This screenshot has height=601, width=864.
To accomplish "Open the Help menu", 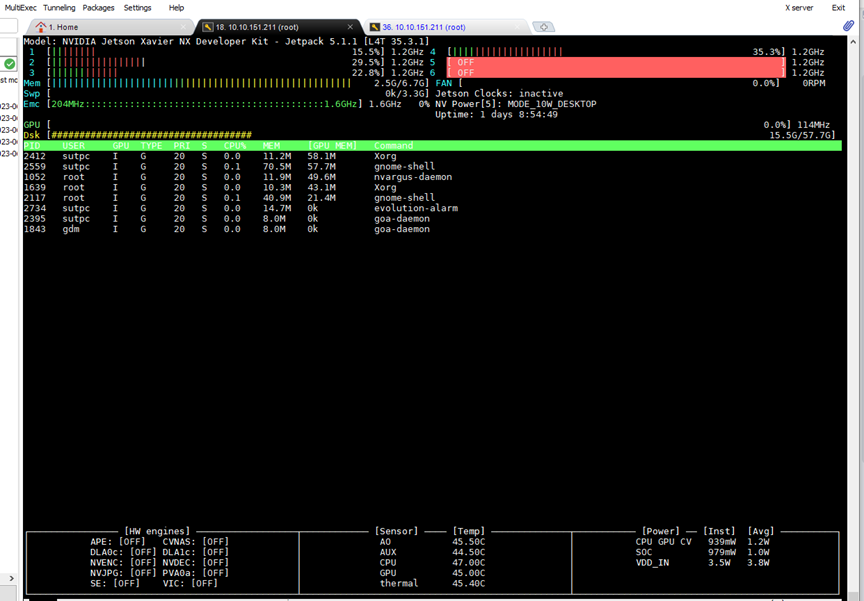I will coord(176,8).
